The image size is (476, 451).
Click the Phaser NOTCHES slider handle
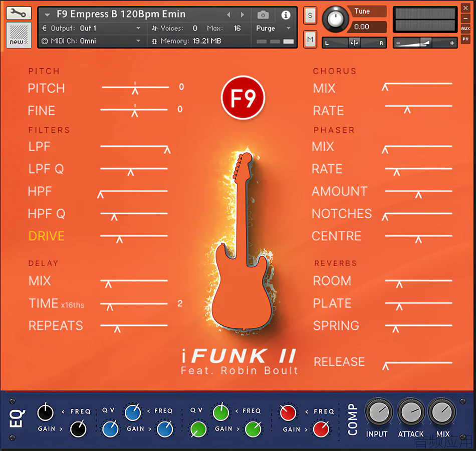click(x=385, y=217)
